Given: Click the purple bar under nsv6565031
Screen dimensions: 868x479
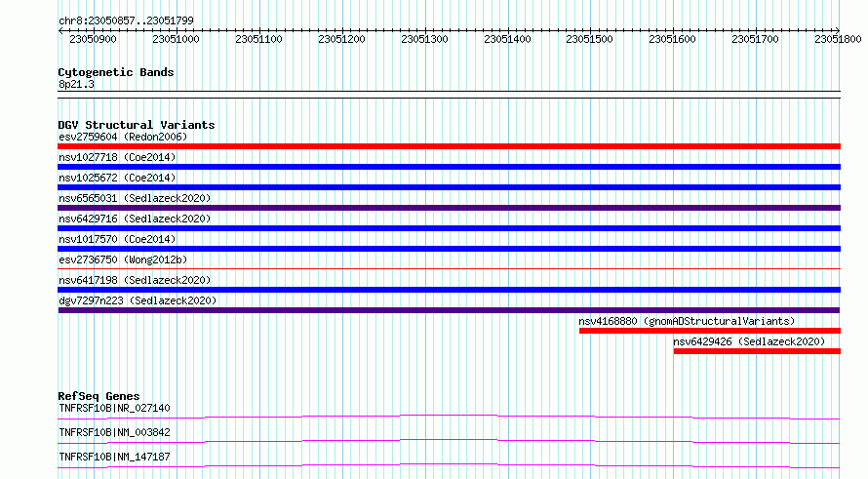Looking at the screenshot, I should [449, 208].
